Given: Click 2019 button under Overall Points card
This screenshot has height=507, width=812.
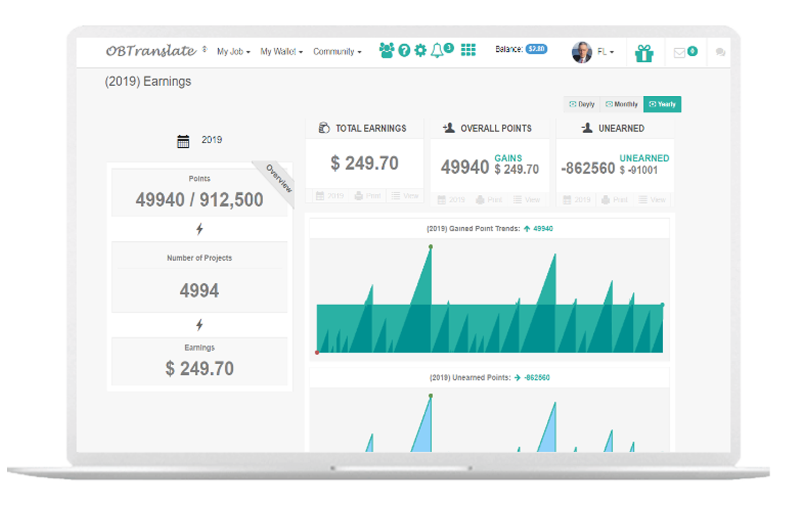Looking at the screenshot, I should click(x=451, y=200).
